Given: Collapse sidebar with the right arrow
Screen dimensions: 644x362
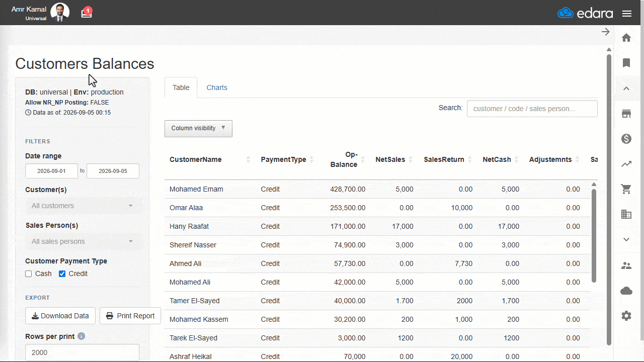Looking at the screenshot, I should 606,32.
